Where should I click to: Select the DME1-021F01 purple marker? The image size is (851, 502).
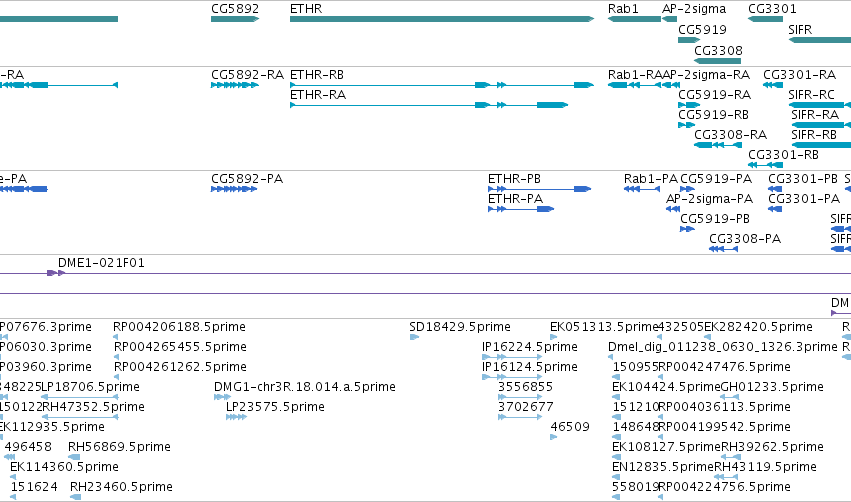56,273
